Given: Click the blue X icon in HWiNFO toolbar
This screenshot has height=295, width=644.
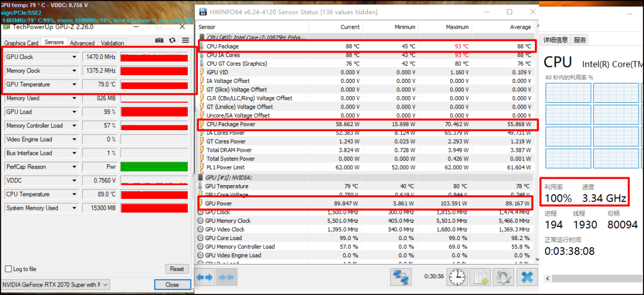Looking at the screenshot, I should (527, 278).
